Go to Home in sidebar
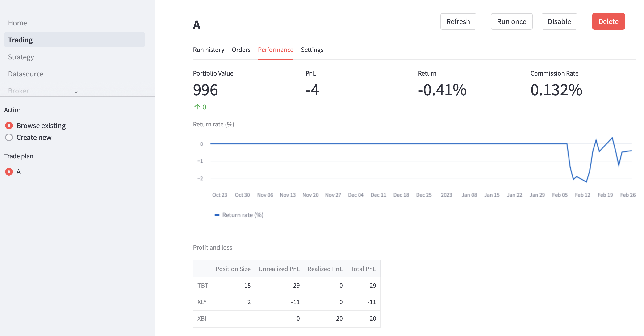This screenshot has height=336, width=644. coord(17,23)
